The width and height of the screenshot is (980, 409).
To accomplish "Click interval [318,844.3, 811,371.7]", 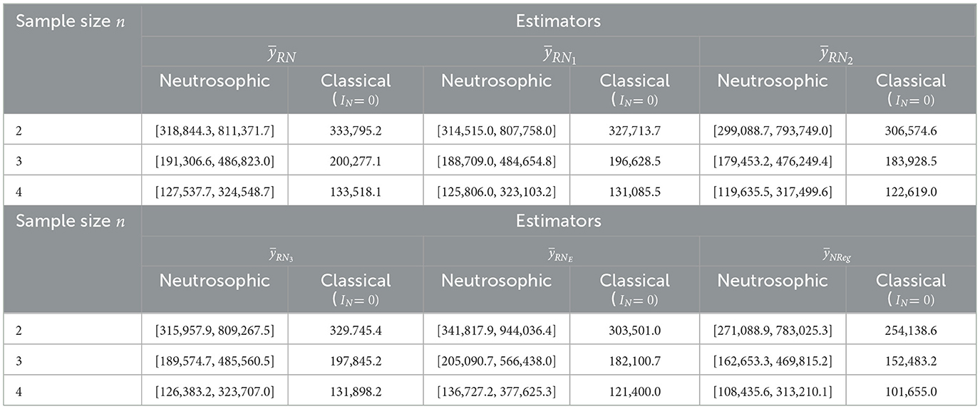I will (215, 130).
